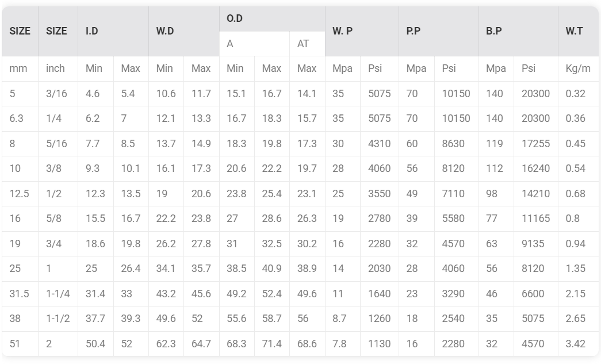Click the 31.5 mm size cell
601x364 pixels.
(20, 293)
